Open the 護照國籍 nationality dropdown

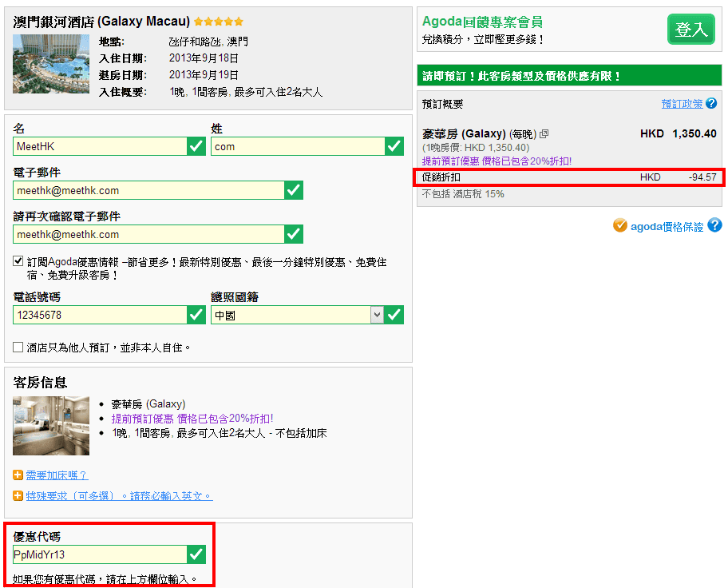click(377, 315)
